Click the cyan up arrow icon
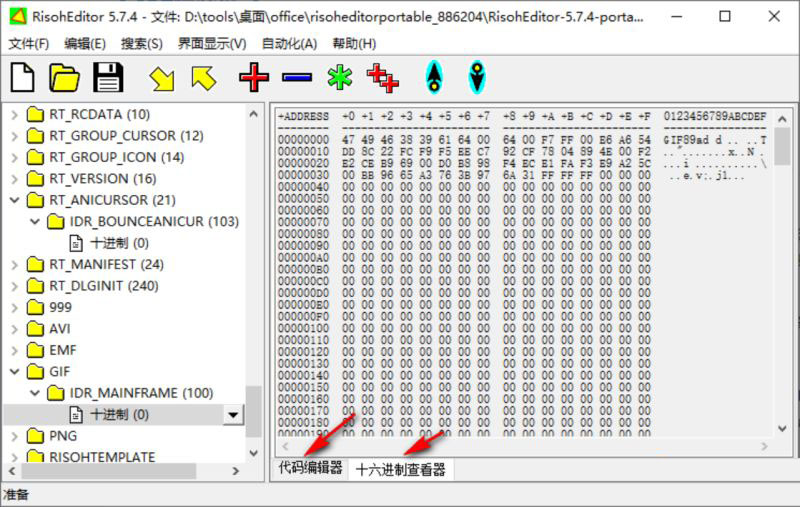This screenshot has height=507, width=800. pyautogui.click(x=434, y=78)
